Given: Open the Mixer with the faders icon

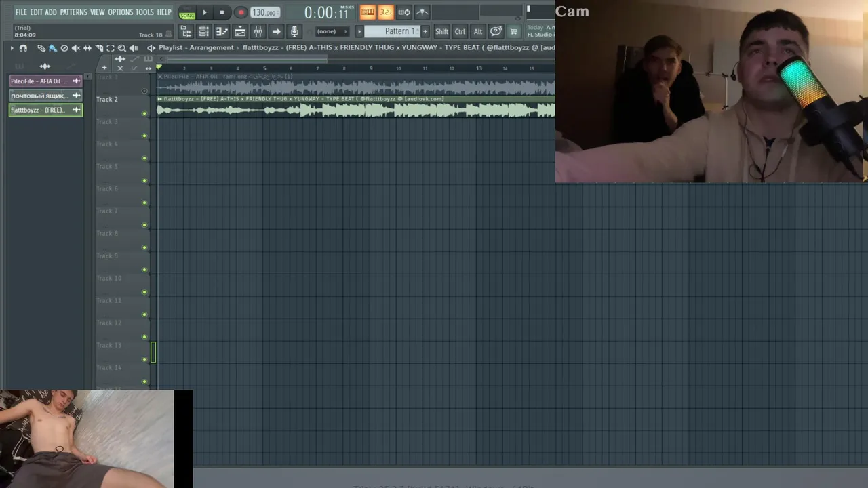Looking at the screenshot, I should pos(258,31).
